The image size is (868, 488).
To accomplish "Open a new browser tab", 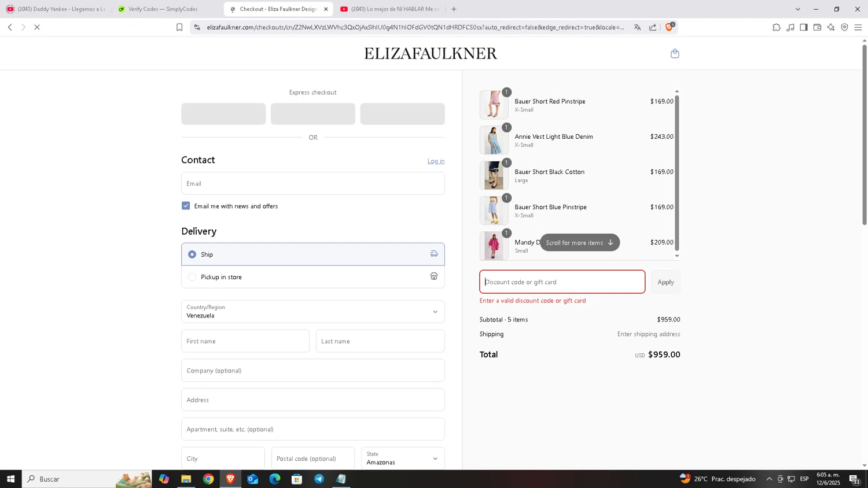I will point(454,9).
